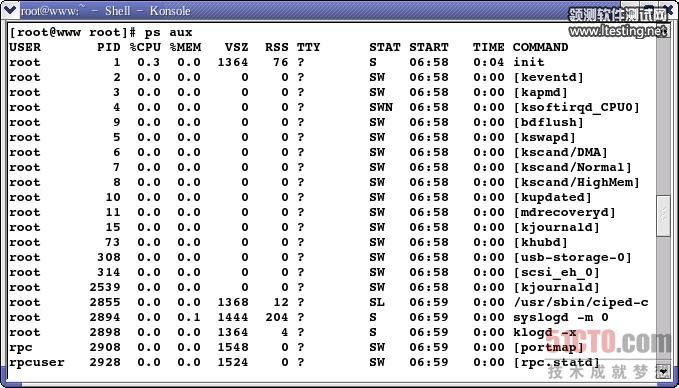Viewport: 679px width, 388px height.
Task: Select '[kjournald]' in the PID 2539 row
Action: coord(556,288)
